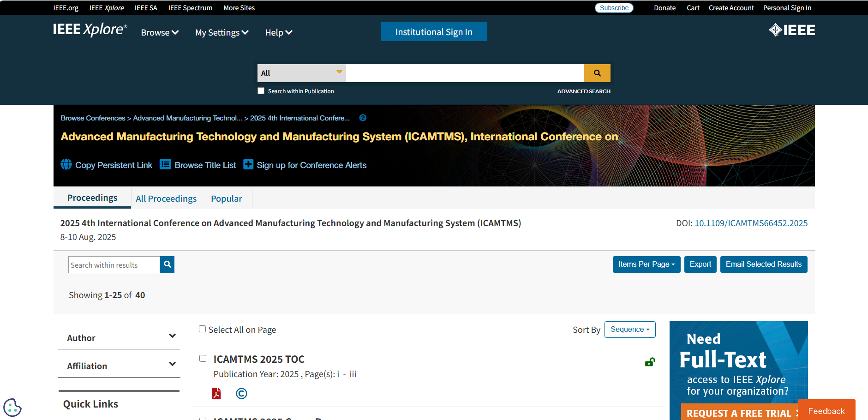
Task: Click the search within results magnifier button
Action: click(167, 264)
